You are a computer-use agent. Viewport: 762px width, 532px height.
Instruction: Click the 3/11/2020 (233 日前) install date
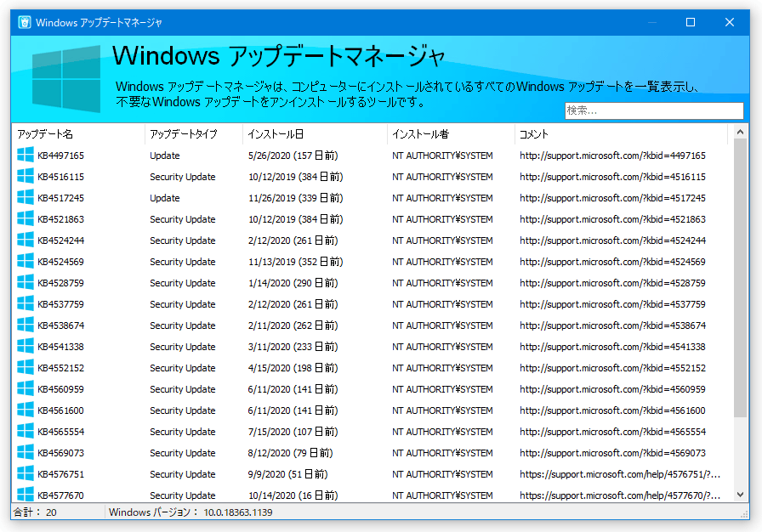click(x=293, y=347)
